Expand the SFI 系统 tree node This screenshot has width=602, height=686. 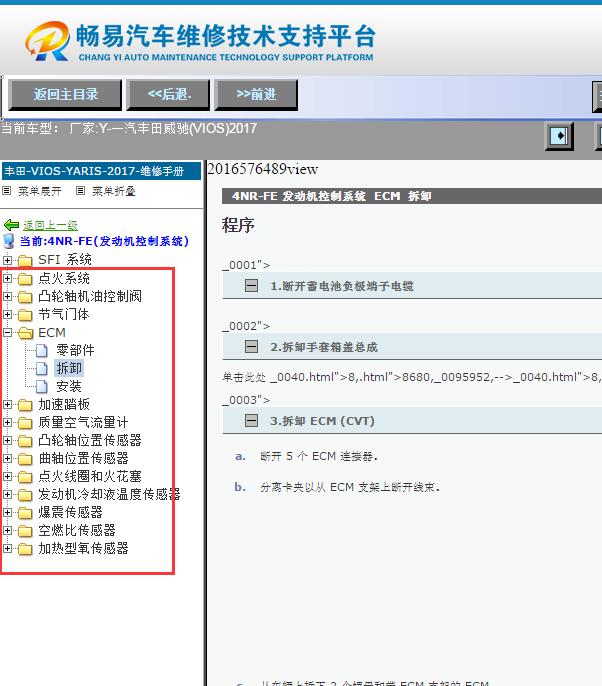coord(7,260)
